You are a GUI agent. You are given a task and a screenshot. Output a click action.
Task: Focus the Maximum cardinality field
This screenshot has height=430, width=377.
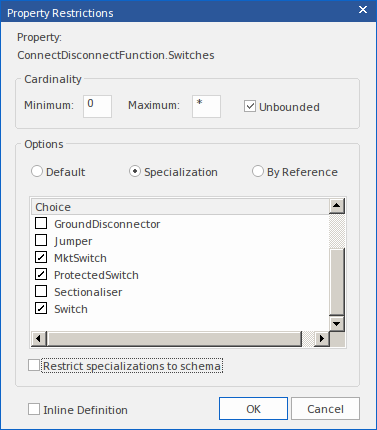click(x=206, y=106)
